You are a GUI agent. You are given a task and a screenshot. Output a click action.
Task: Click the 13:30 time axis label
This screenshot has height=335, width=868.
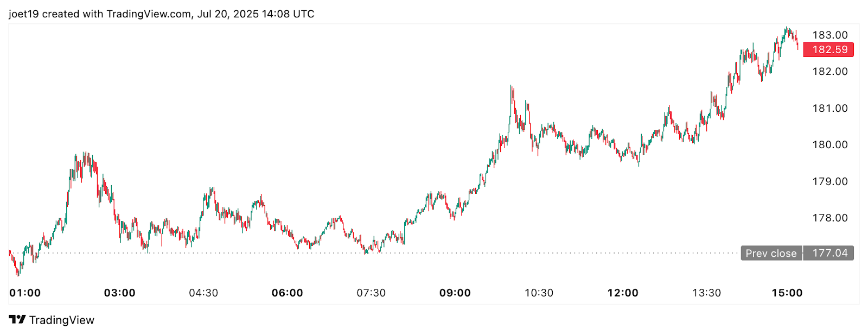[706, 293]
